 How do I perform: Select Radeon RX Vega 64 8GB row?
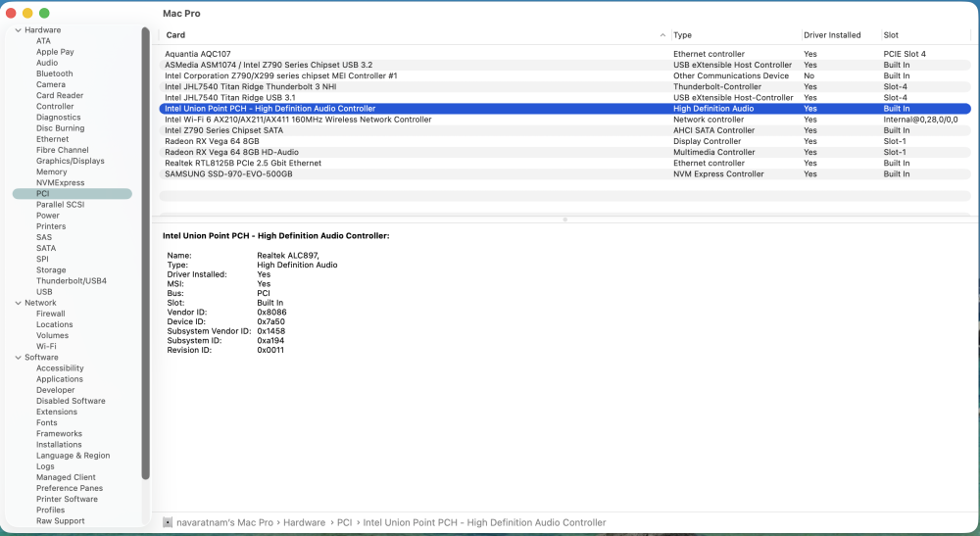[x=565, y=142]
